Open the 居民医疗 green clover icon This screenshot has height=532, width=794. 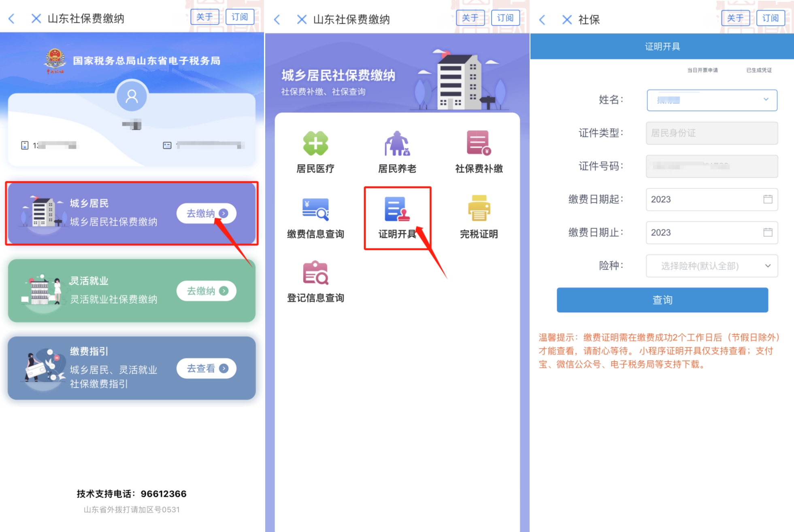315,144
